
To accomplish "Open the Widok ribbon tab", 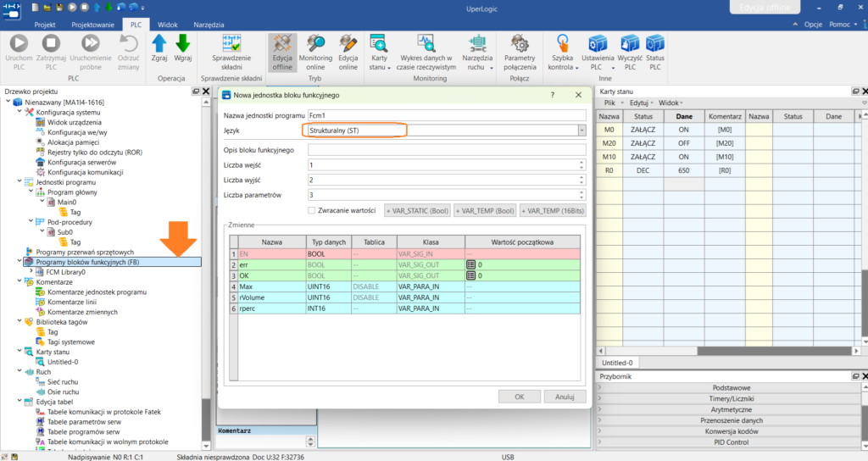I will [168, 25].
